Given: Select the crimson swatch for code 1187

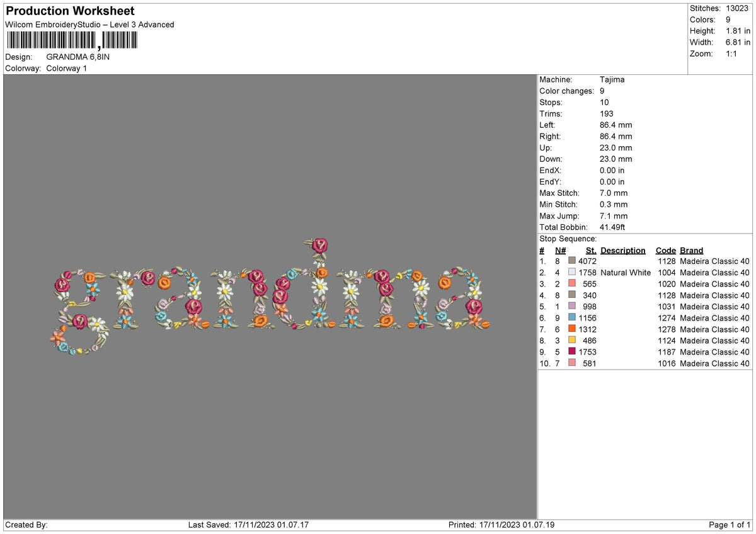Looking at the screenshot, I should (572, 352).
